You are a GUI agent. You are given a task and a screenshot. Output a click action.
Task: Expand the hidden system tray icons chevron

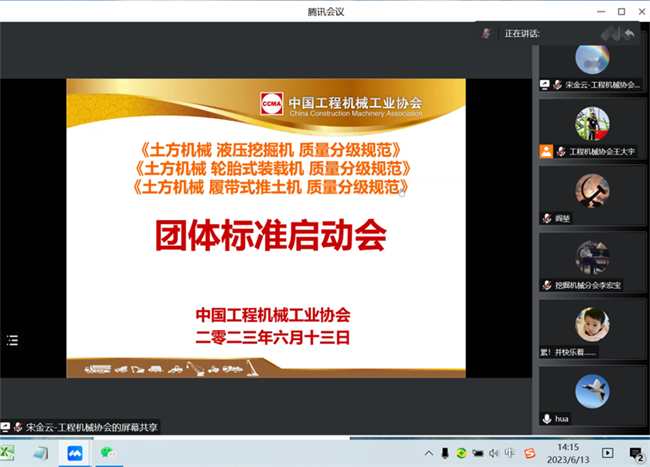(429, 453)
